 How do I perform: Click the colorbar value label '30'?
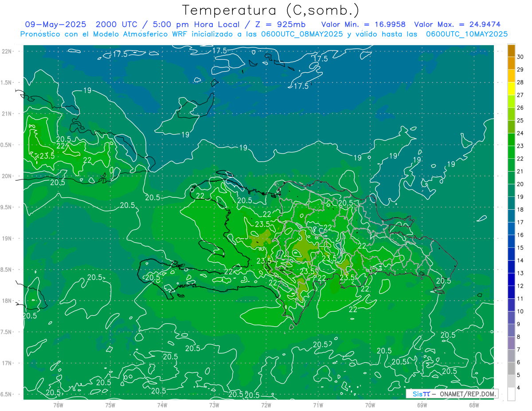click(520, 57)
